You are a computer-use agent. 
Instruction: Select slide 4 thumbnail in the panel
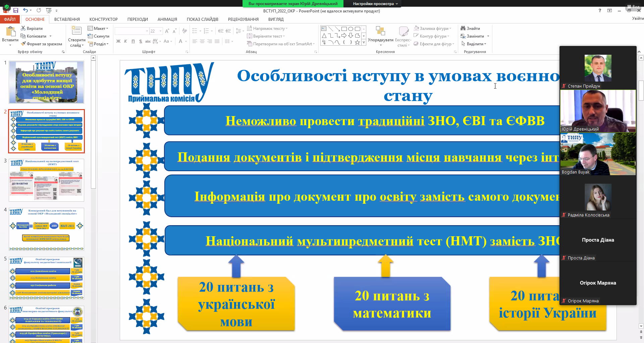(46, 229)
